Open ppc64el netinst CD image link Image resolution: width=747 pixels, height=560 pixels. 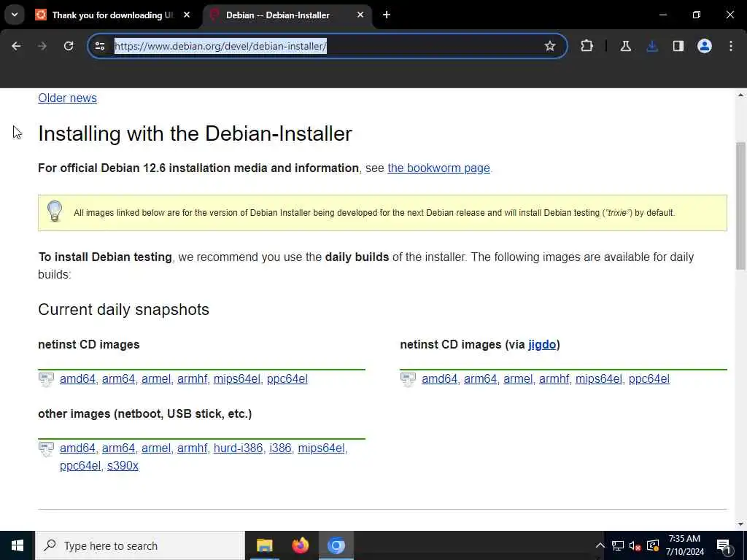click(287, 379)
